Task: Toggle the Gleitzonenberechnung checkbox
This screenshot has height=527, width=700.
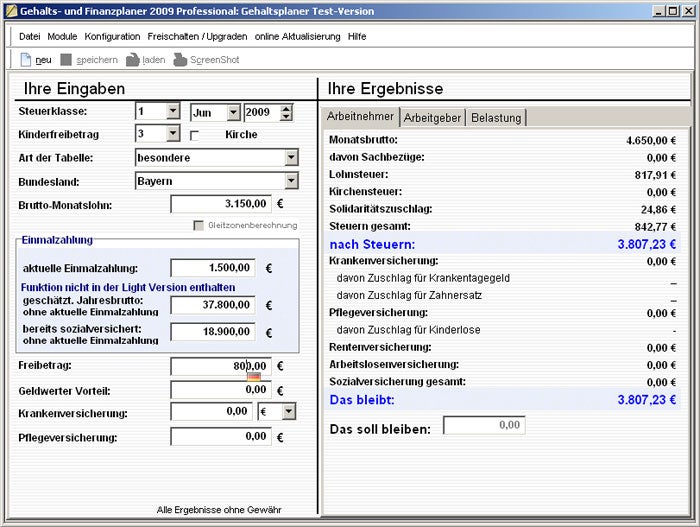Action: [198, 226]
